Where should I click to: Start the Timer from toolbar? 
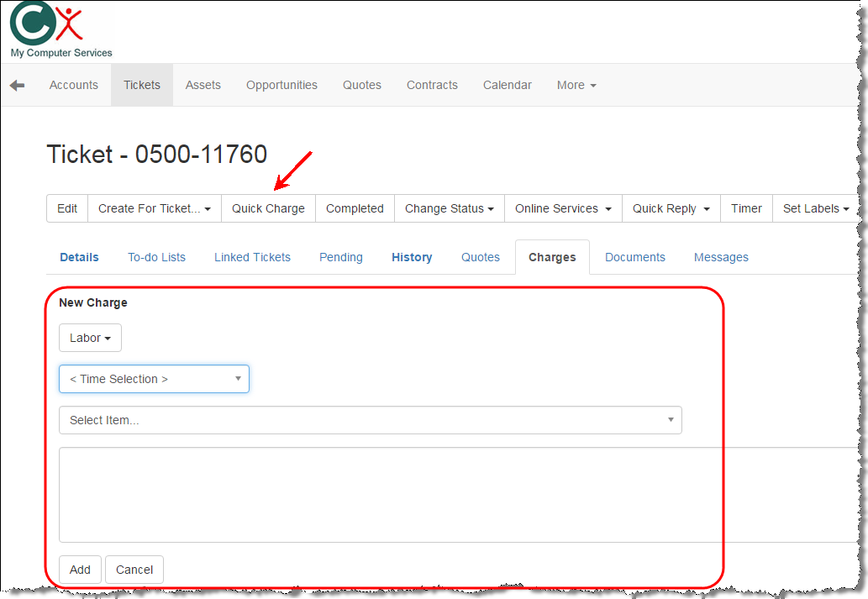746,209
